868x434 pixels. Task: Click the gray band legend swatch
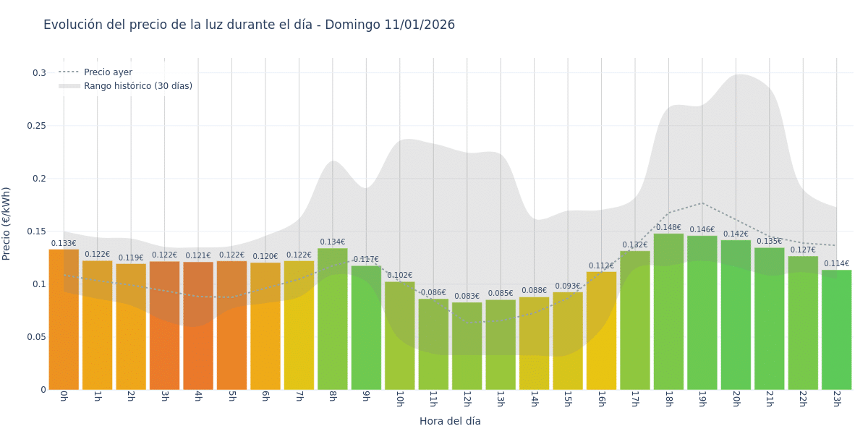69,86
